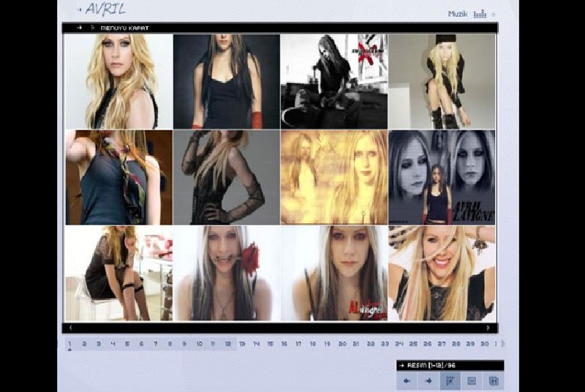Go to page 2 in the pagination
The width and height of the screenshot is (585, 392).
coord(84,344)
